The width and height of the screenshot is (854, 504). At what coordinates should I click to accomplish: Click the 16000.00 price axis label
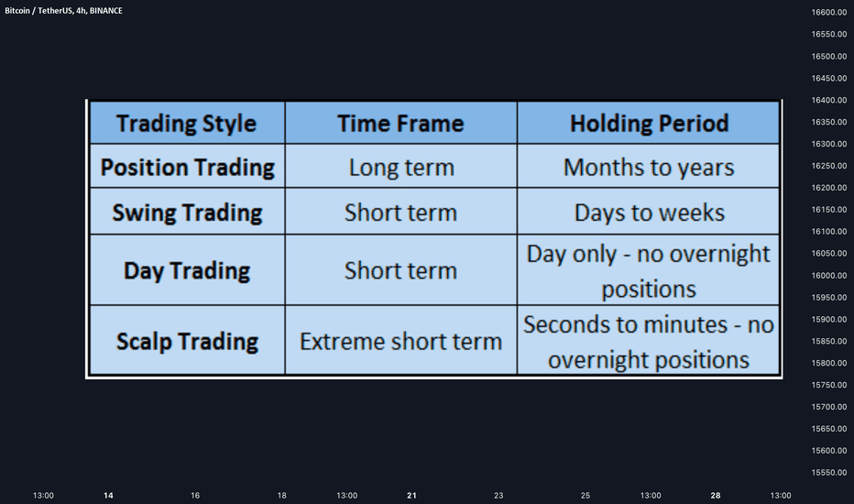829,275
